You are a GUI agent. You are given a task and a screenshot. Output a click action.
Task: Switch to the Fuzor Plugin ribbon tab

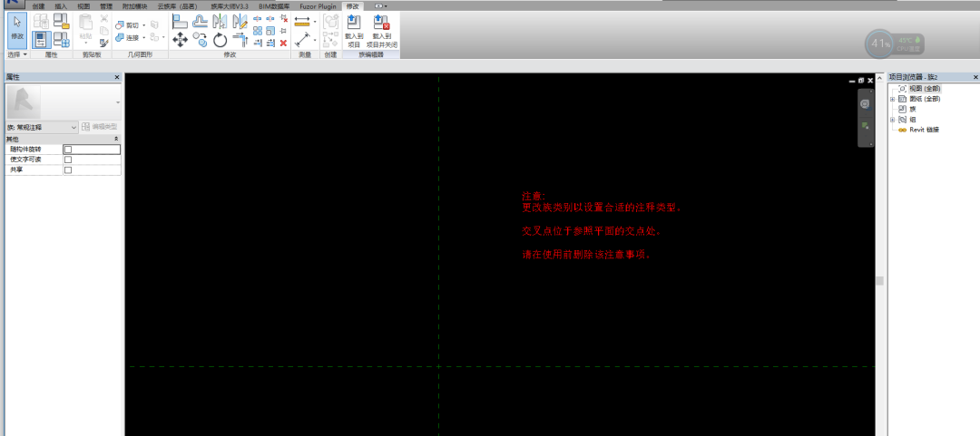tap(318, 6)
